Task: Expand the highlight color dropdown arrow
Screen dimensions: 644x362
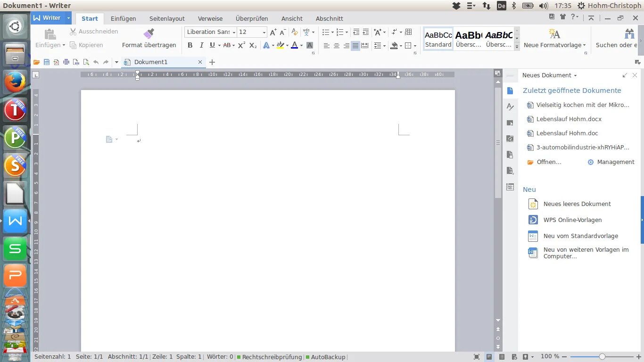Action: (x=287, y=46)
